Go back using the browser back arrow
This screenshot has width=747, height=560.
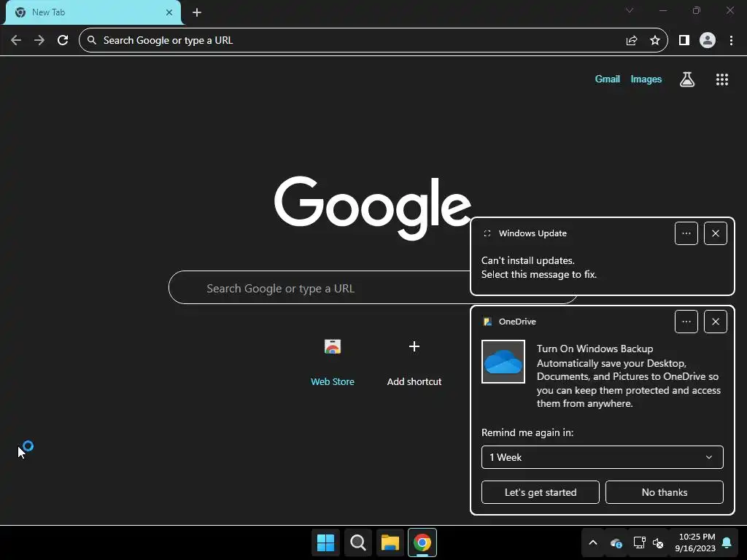[x=16, y=41]
